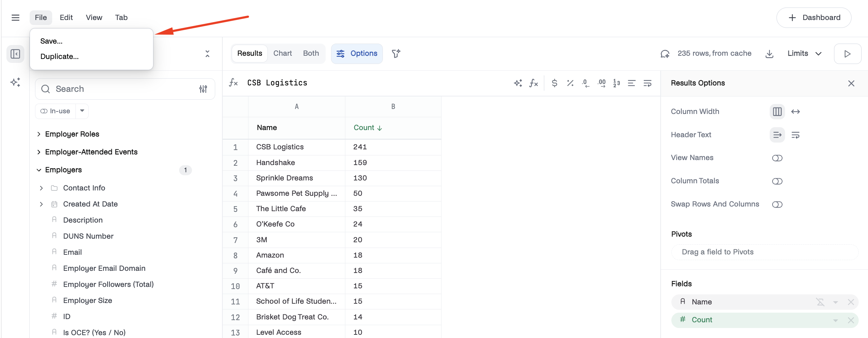
Task: Choose Save... from File menu
Action: tap(51, 41)
